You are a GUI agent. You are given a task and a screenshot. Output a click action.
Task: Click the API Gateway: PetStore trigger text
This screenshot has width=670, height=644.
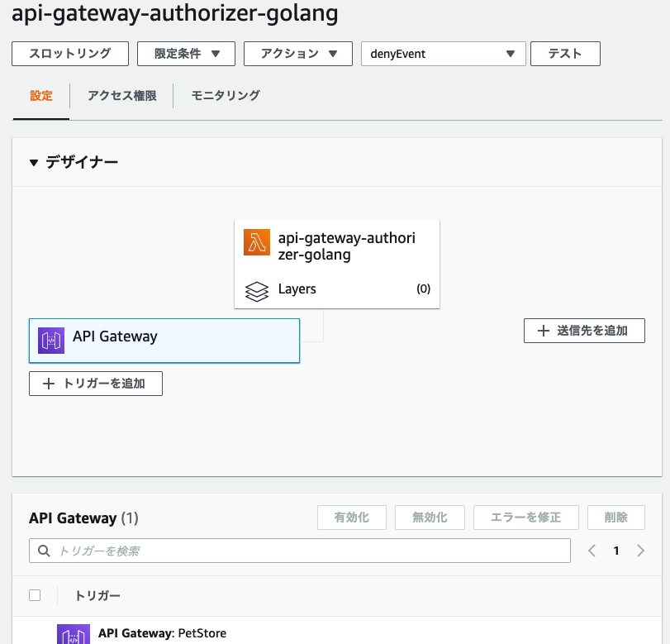[x=163, y=633]
